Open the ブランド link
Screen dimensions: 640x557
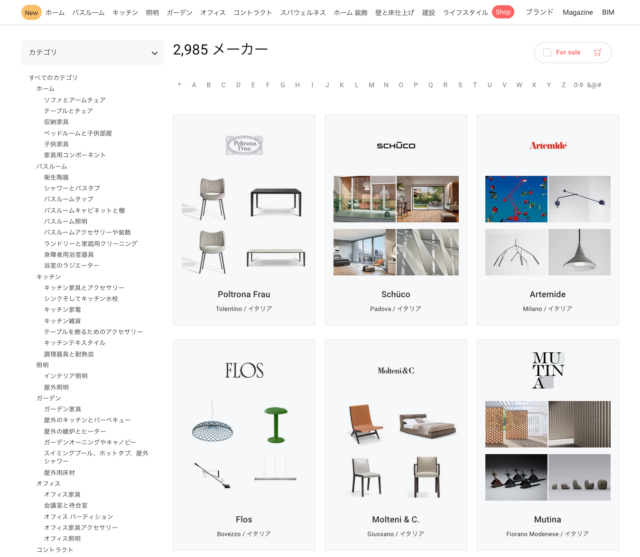pos(539,12)
